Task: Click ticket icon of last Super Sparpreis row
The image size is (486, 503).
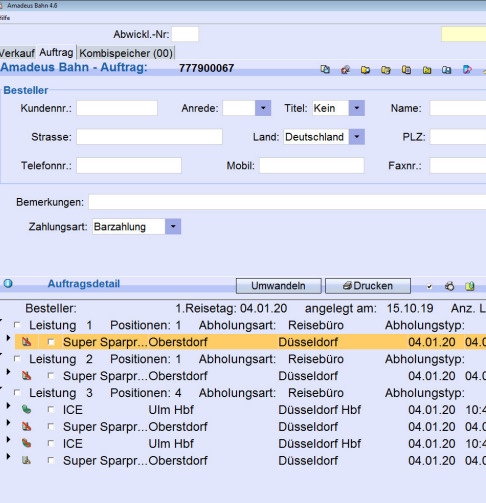Action: coord(27,460)
